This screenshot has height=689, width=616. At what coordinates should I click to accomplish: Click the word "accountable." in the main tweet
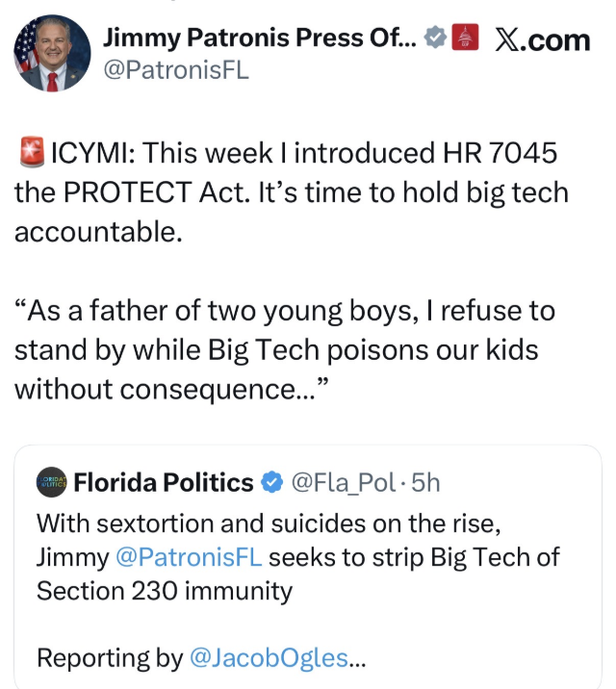(x=98, y=232)
